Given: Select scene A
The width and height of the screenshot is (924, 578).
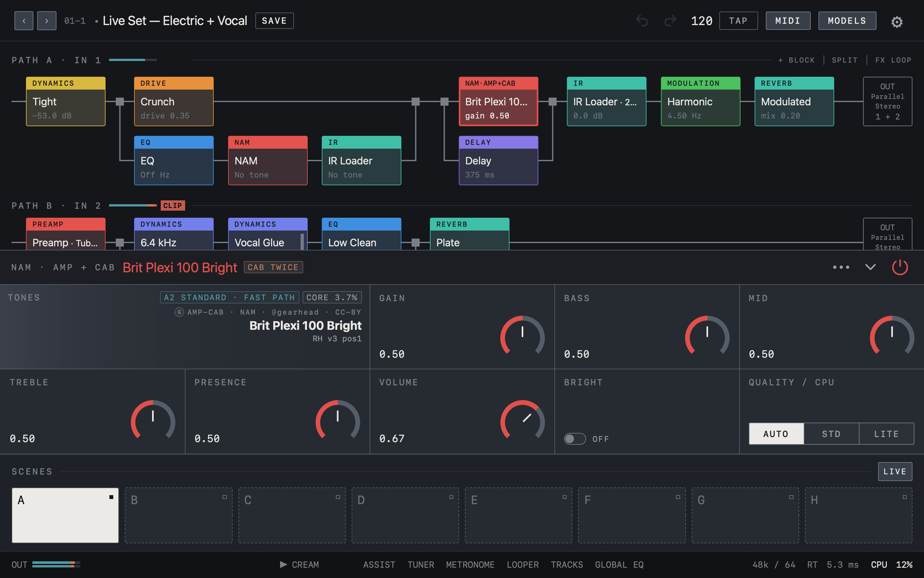Looking at the screenshot, I should [x=65, y=515].
